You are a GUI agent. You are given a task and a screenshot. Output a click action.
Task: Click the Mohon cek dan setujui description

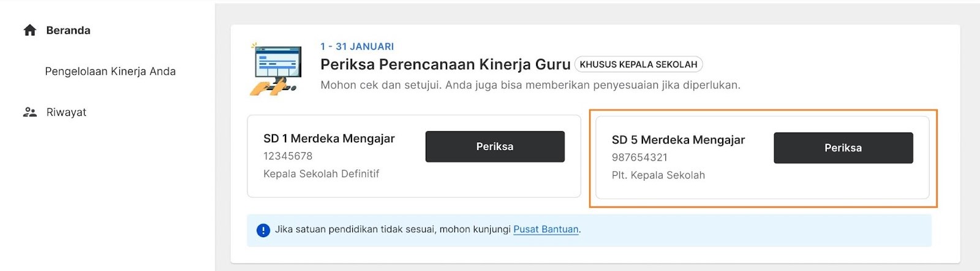(530, 85)
